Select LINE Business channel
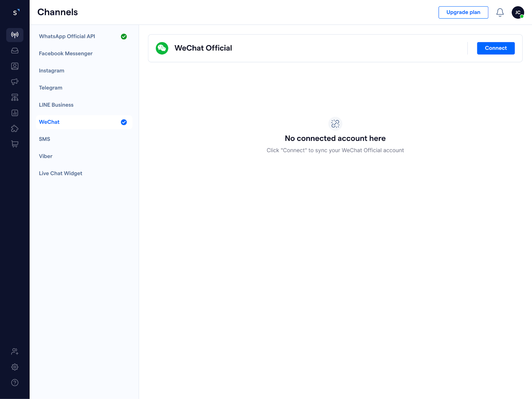The width and height of the screenshot is (532, 399). [x=84, y=105]
